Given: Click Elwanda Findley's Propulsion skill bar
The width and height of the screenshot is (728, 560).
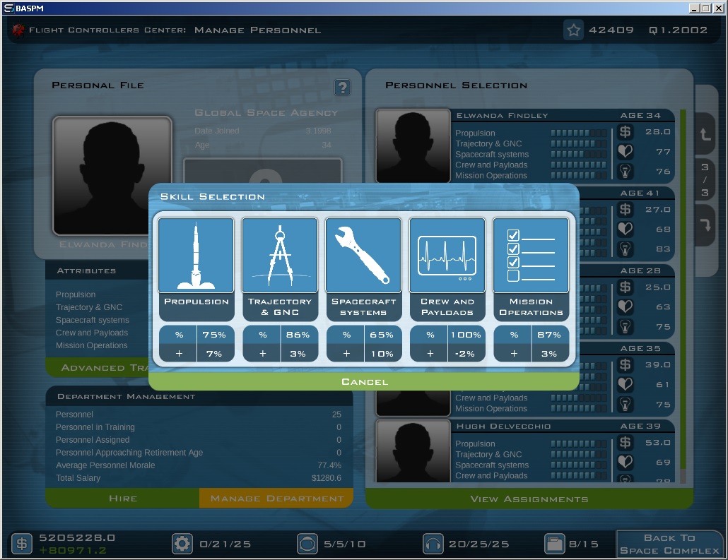Looking at the screenshot, I should click(578, 133).
